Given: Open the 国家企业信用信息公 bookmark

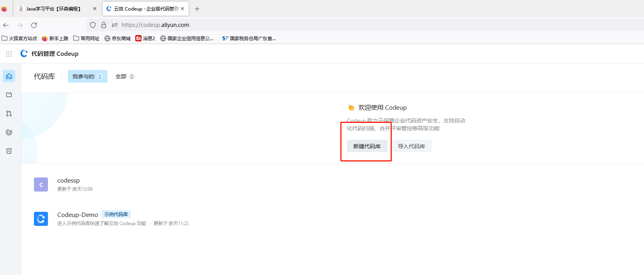Looking at the screenshot, I should click(187, 38).
